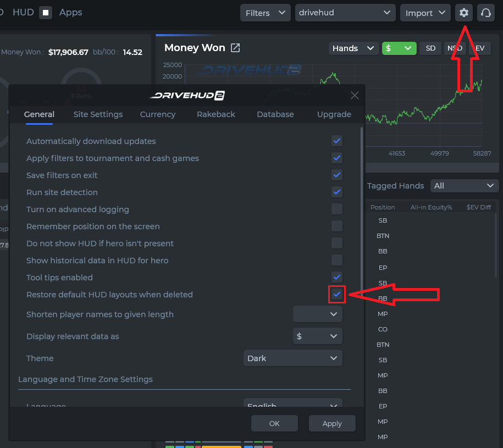This screenshot has width=503, height=448.
Task: Toggle Automatically download updates checkbox
Action: click(x=337, y=141)
